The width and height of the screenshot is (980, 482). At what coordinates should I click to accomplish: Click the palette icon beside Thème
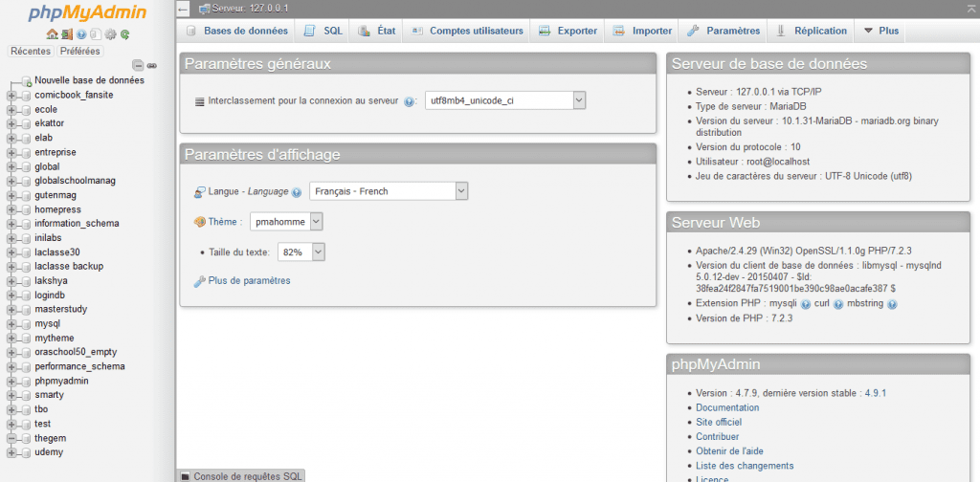199,222
